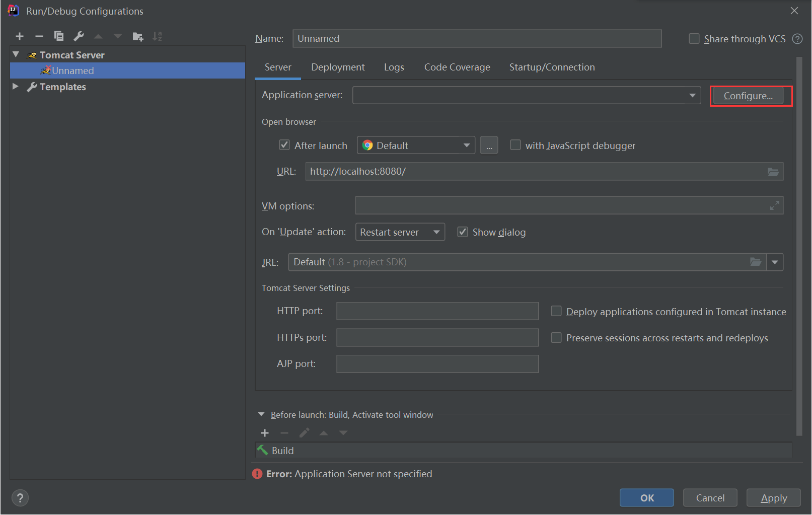Switch to the Server tab
The image size is (812, 515).
click(278, 67)
